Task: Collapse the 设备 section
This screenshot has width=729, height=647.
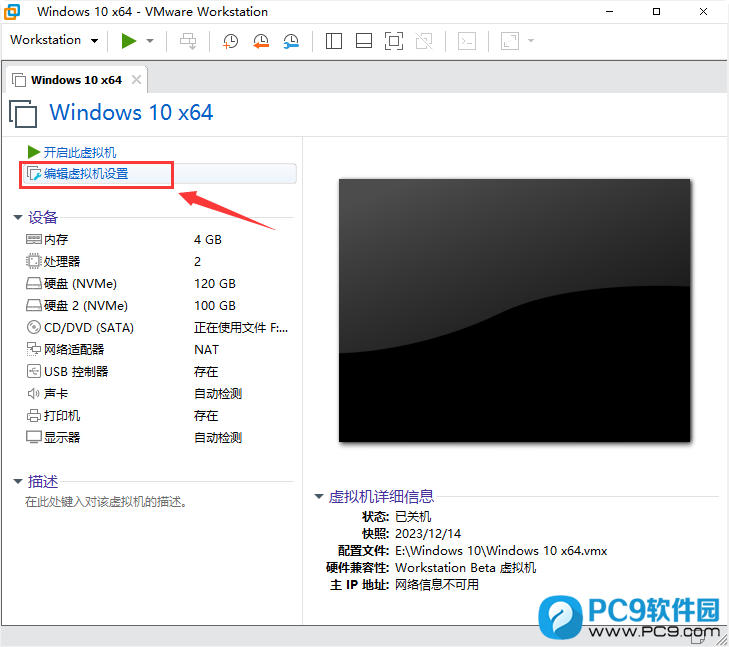Action: point(18,217)
